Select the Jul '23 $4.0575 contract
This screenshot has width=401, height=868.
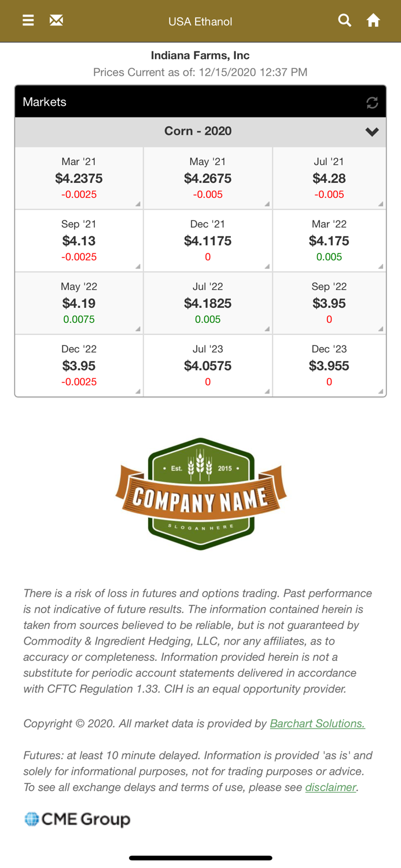coord(208,365)
